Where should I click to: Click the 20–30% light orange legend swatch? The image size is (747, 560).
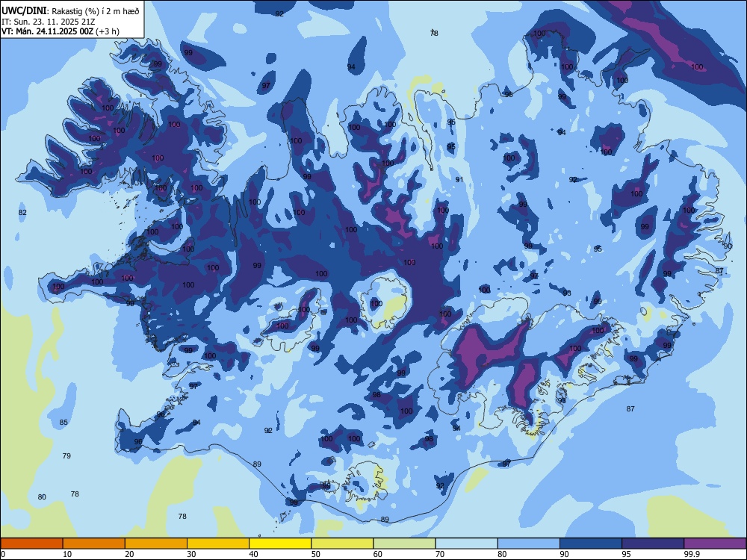(156, 544)
